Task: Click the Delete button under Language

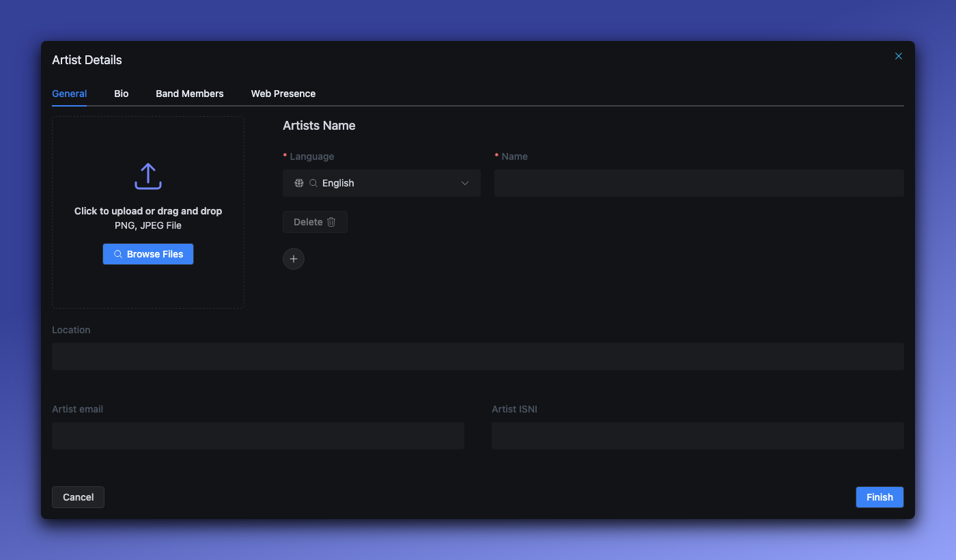Action: point(315,221)
